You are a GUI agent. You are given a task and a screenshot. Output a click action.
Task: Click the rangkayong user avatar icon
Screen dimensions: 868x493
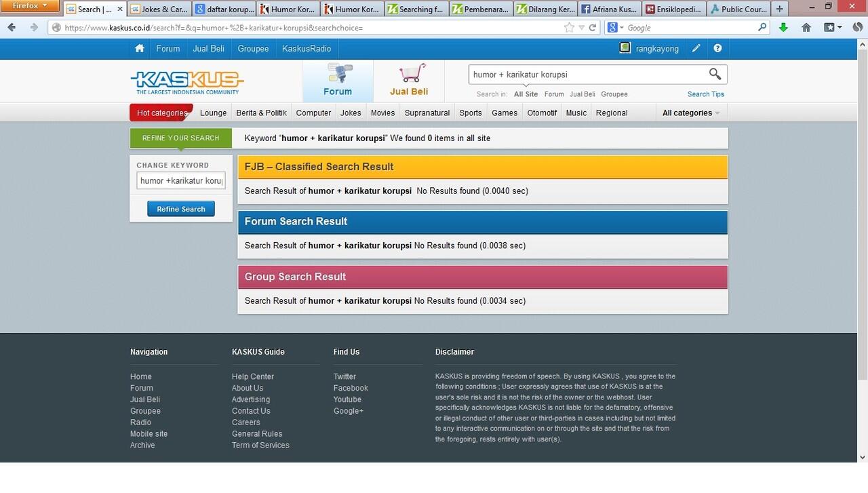625,47
